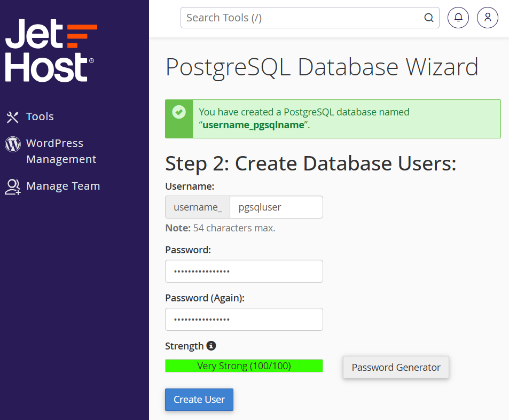This screenshot has width=509, height=420.
Task: Click the Password Generator button
Action: (x=396, y=367)
